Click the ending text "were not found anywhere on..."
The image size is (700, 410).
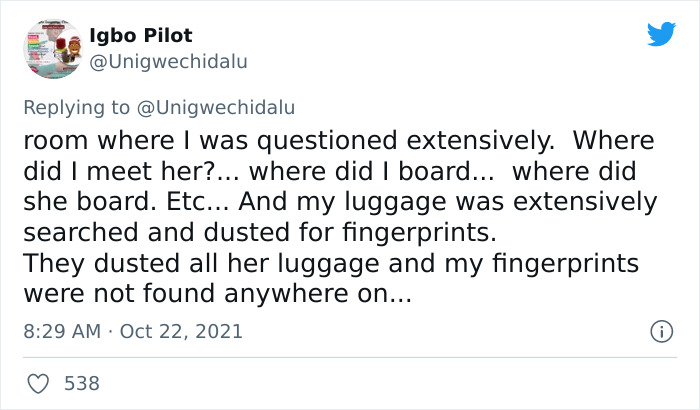point(217,296)
